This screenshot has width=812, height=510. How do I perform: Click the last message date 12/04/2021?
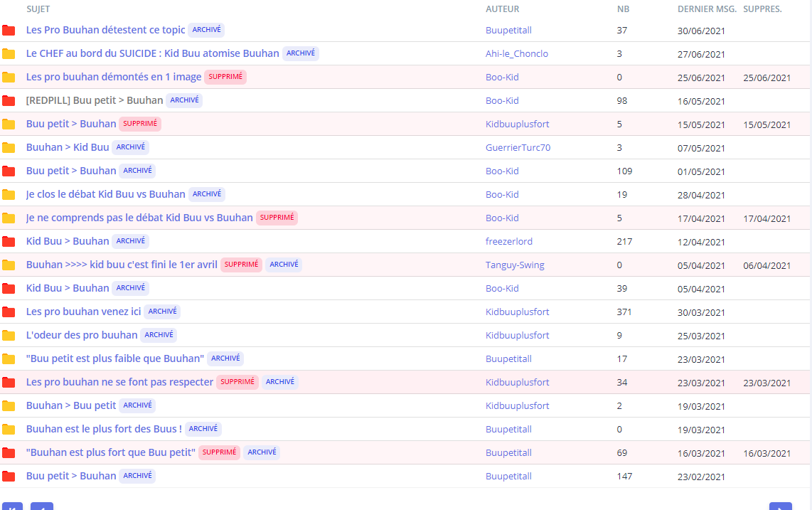coord(701,242)
